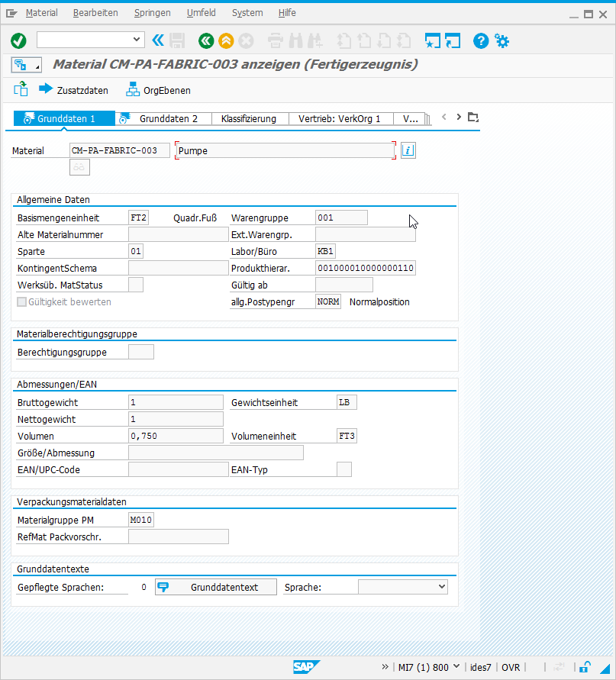
Task: Switch to the Klassifizierung tab
Action: pyautogui.click(x=250, y=118)
